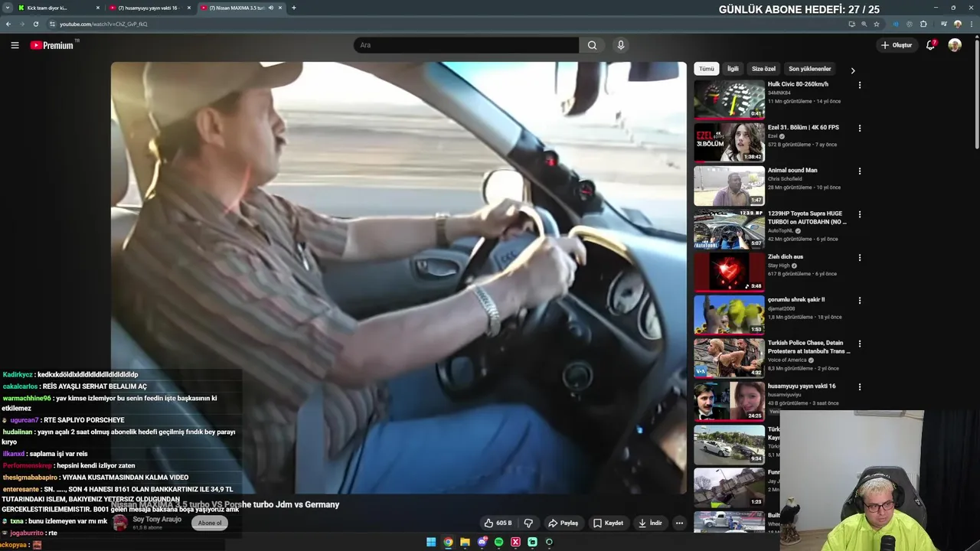The width and height of the screenshot is (980, 551).
Task: Select the Size özel filter chip
Action: click(x=763, y=69)
